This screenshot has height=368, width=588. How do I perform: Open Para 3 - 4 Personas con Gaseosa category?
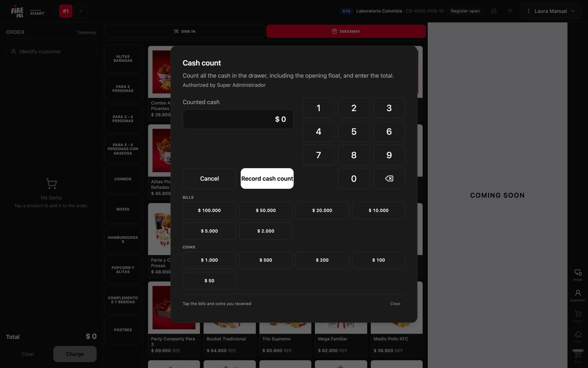[x=123, y=149]
